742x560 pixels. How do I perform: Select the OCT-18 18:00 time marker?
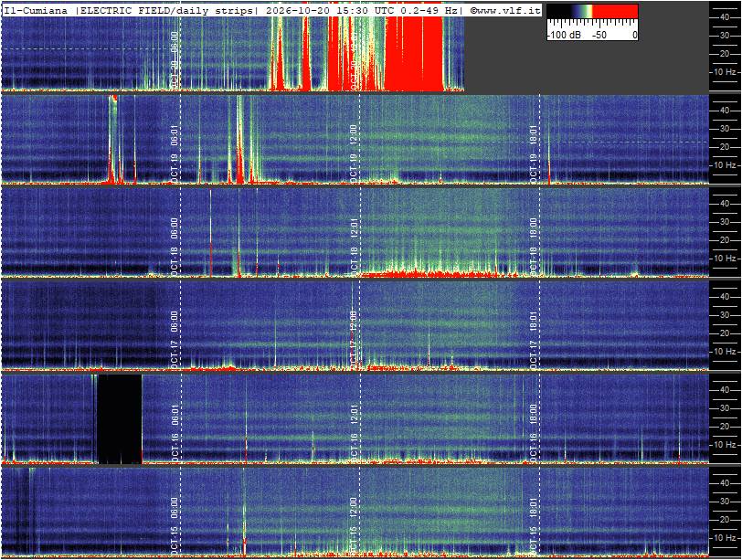click(534, 247)
